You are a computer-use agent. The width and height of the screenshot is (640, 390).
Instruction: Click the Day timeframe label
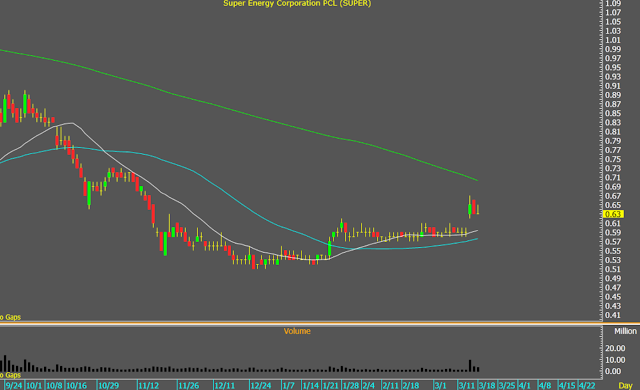click(x=625, y=386)
